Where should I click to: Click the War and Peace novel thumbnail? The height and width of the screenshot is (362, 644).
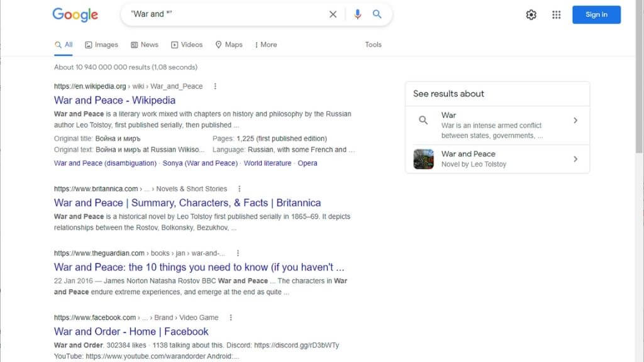coord(423,159)
